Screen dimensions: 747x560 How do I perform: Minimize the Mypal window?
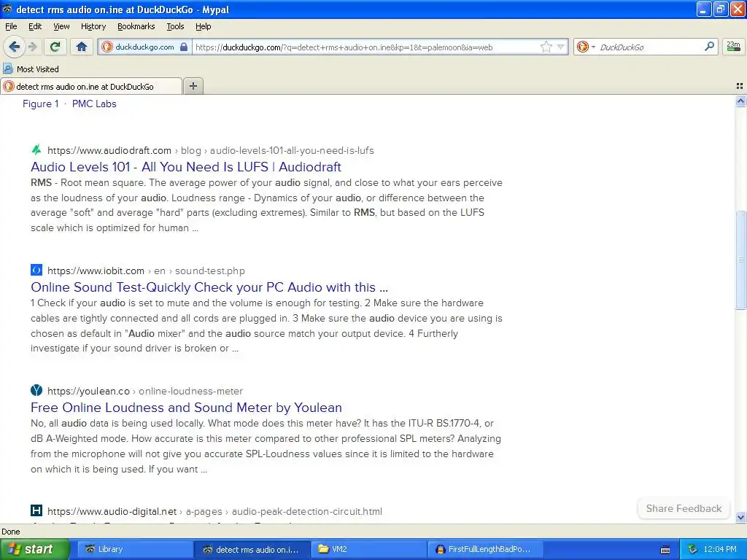703,9
